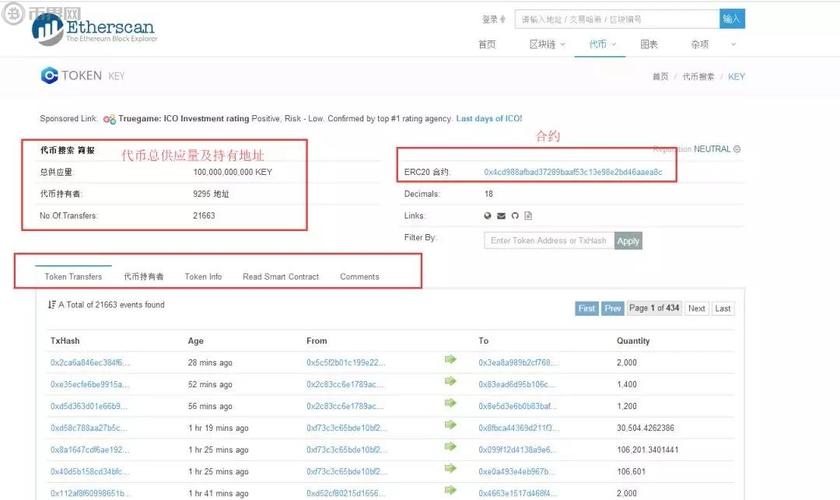Expand the 代币 dropdown menu
Screen dimensions: 840x500
603,44
